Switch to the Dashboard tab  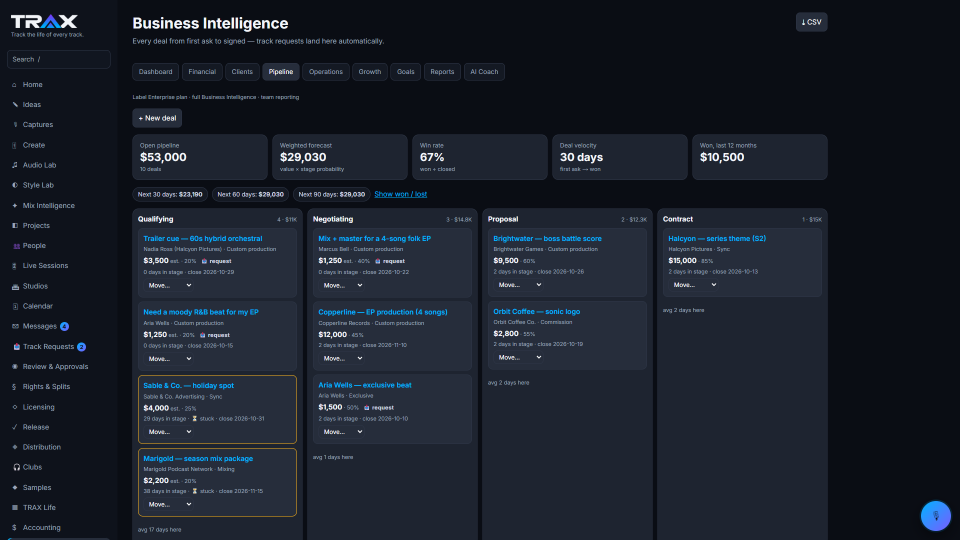coord(156,72)
